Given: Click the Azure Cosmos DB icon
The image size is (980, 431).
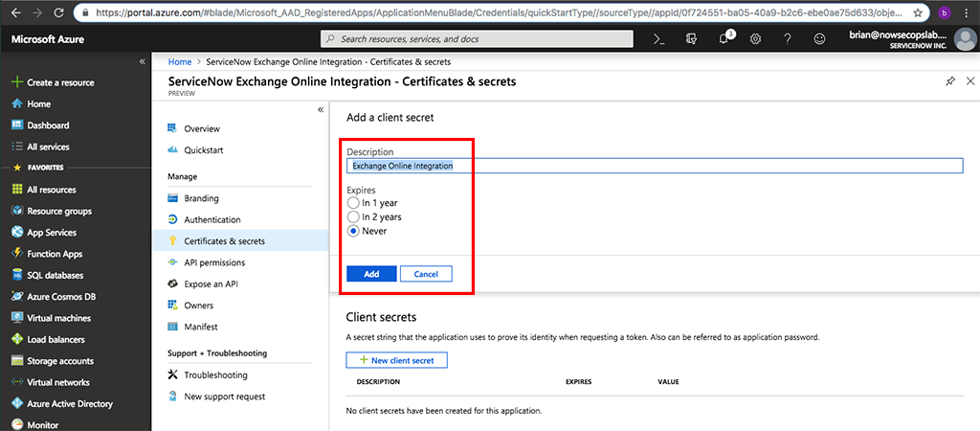Looking at the screenshot, I should pyautogui.click(x=17, y=297).
